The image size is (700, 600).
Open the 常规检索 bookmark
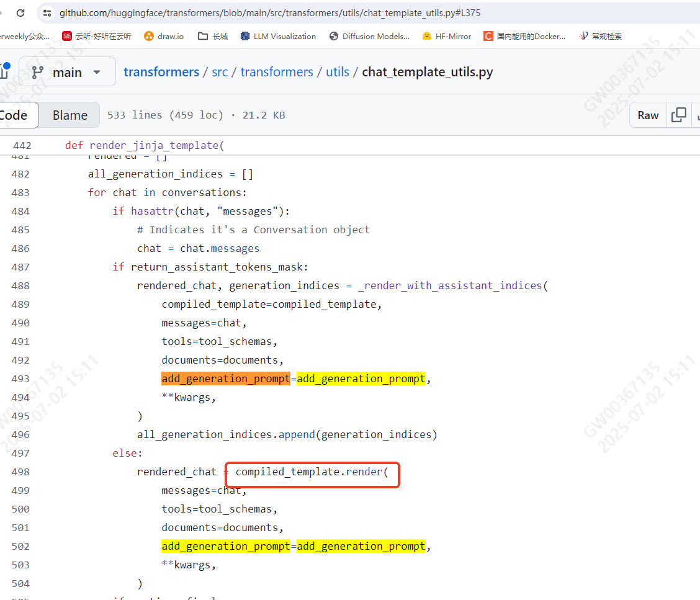click(x=600, y=36)
